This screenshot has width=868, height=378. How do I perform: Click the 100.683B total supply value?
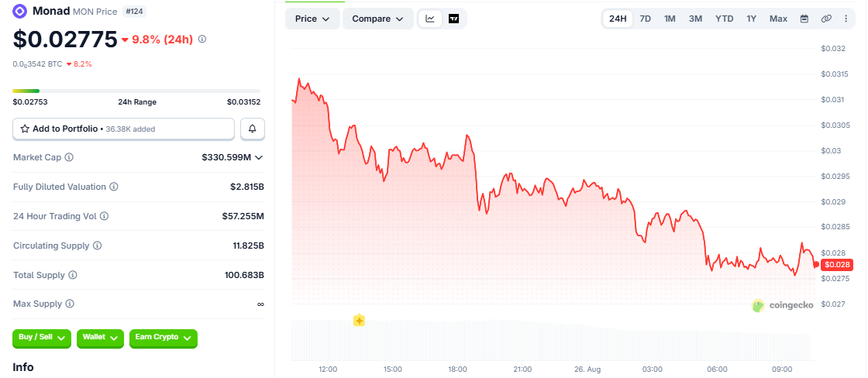245,275
